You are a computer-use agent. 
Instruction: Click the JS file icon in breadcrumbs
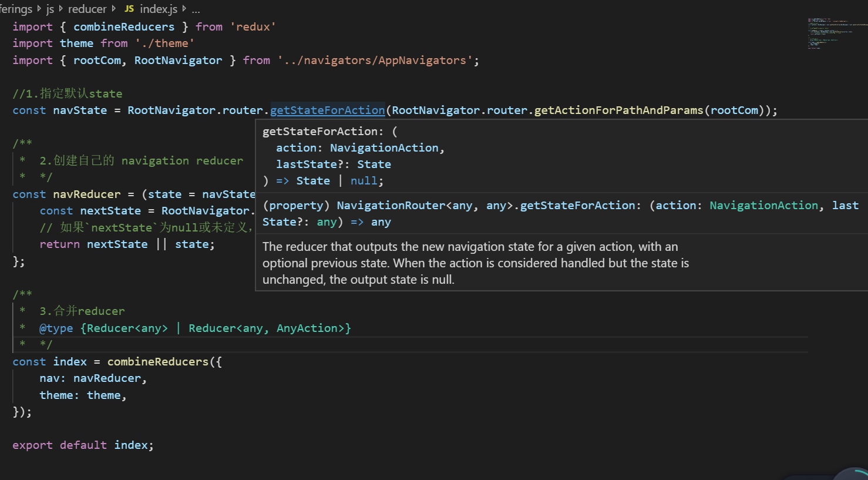tap(129, 9)
